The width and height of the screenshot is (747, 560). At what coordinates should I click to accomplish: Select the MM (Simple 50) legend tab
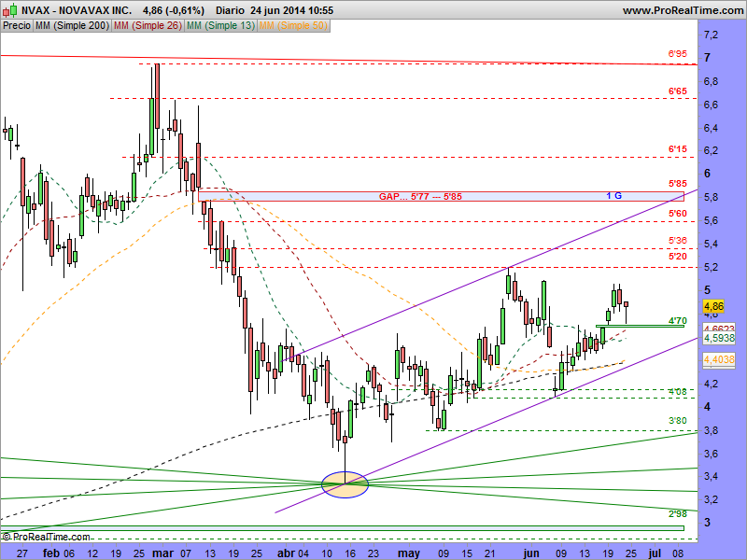[x=293, y=26]
